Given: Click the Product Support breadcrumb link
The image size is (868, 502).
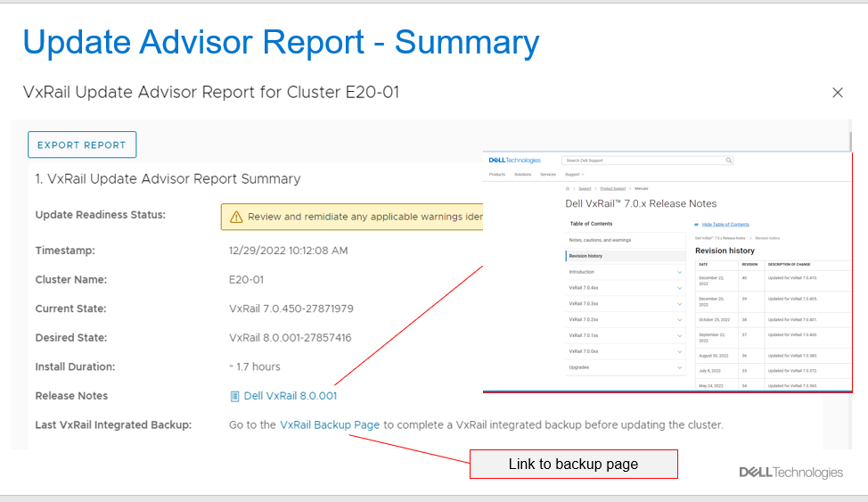Looking at the screenshot, I should coord(613,188).
